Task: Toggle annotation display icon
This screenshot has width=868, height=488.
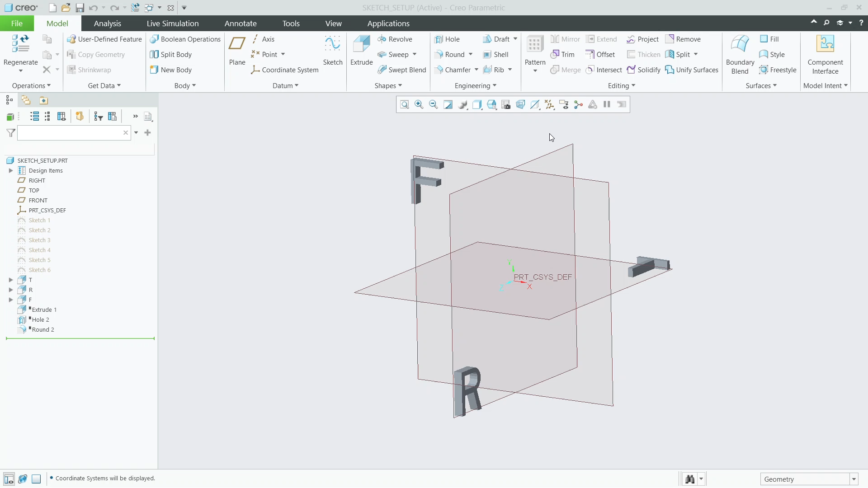Action: (564, 105)
